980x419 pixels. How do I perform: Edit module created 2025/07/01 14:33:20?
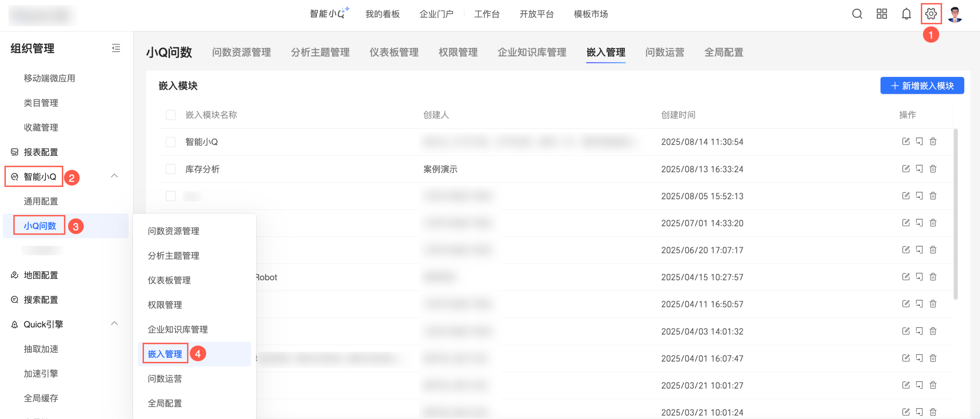click(906, 222)
